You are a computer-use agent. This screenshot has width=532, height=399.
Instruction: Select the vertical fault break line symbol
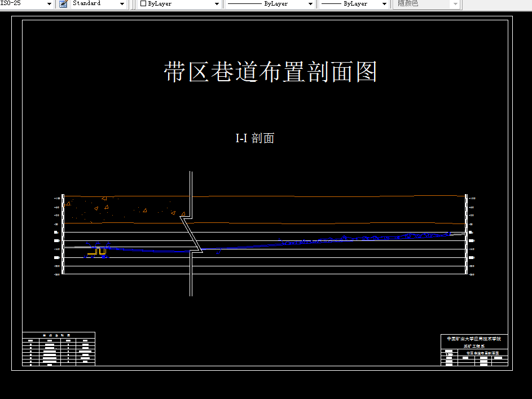(x=191, y=234)
